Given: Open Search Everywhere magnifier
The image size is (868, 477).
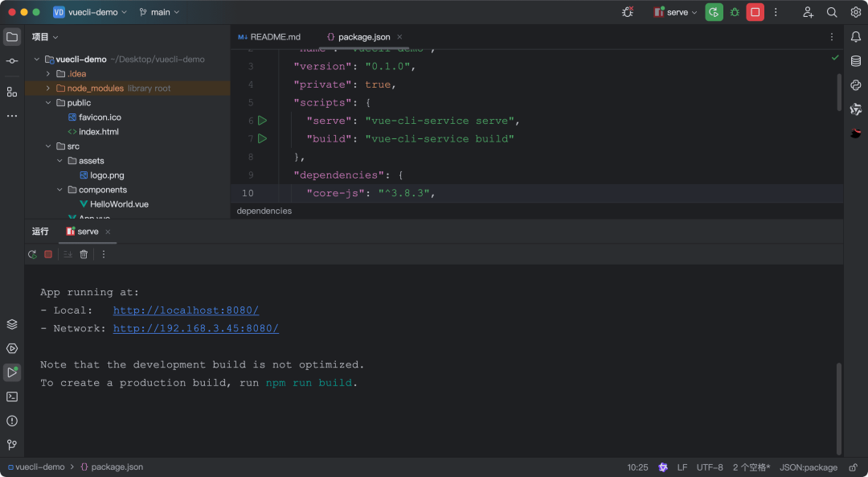Looking at the screenshot, I should 832,12.
